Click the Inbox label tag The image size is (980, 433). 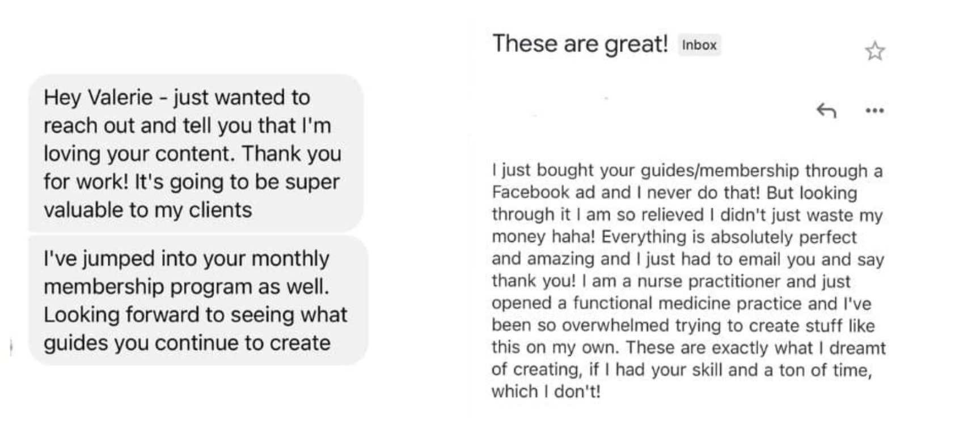(x=699, y=45)
